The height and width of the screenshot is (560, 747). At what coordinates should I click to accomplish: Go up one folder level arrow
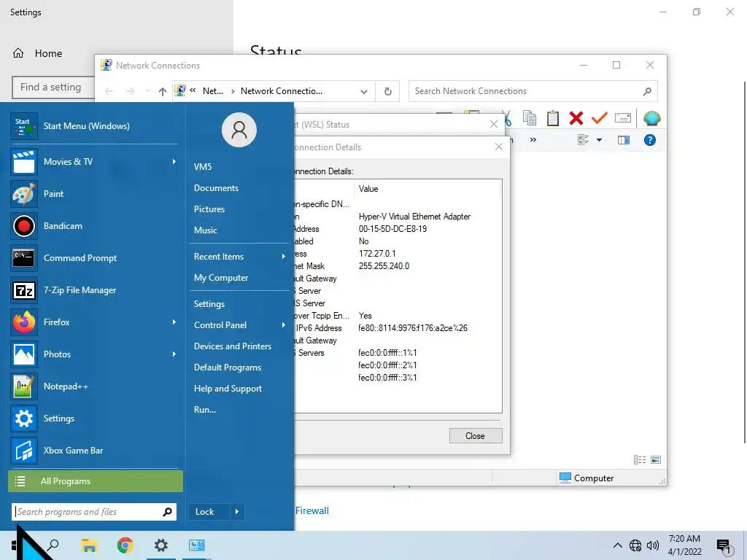click(x=163, y=91)
